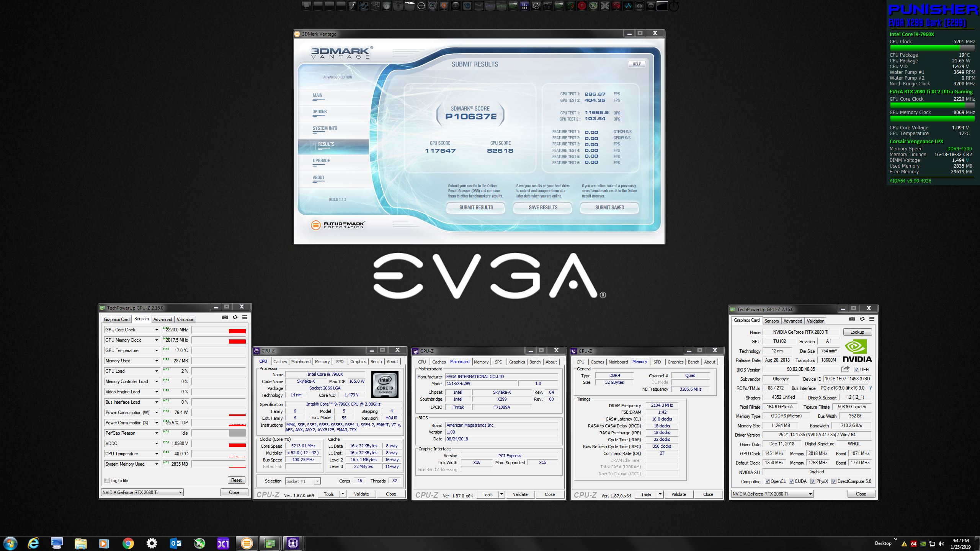
Task: Toggle the UEFI checkbox in GPU-Z
Action: pyautogui.click(x=856, y=370)
